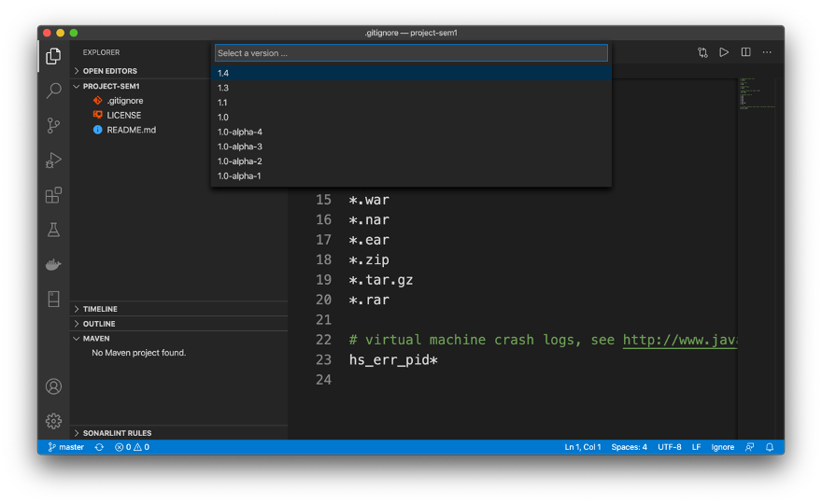
Task: Click the Run play icon in editor toolbar
Action: pos(724,52)
